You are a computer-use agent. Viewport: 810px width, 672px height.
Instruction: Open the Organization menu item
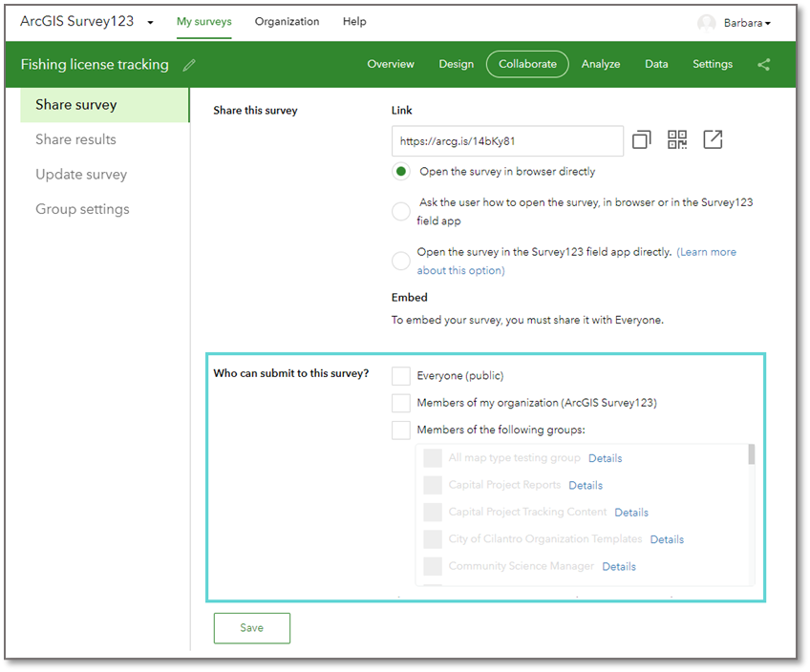pos(287,21)
